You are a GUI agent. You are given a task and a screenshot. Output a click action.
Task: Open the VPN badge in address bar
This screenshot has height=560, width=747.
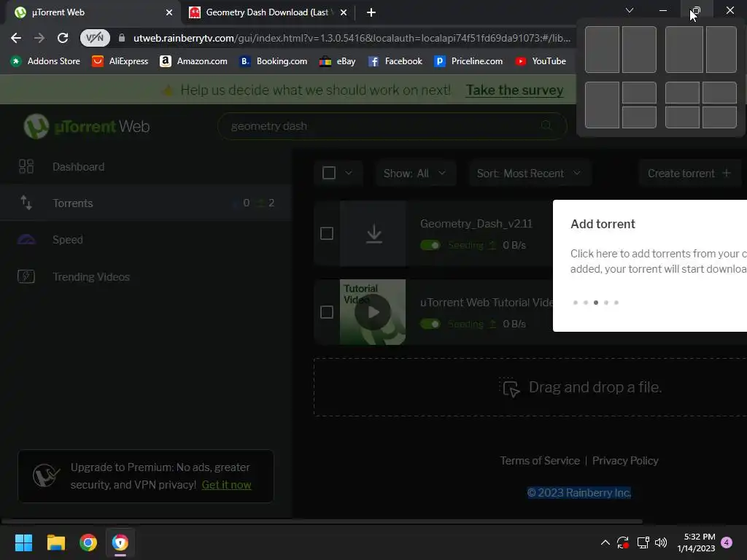pyautogui.click(x=95, y=38)
